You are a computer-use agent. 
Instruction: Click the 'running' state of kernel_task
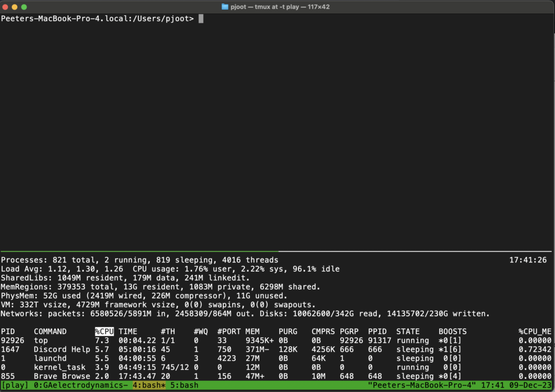coord(412,367)
